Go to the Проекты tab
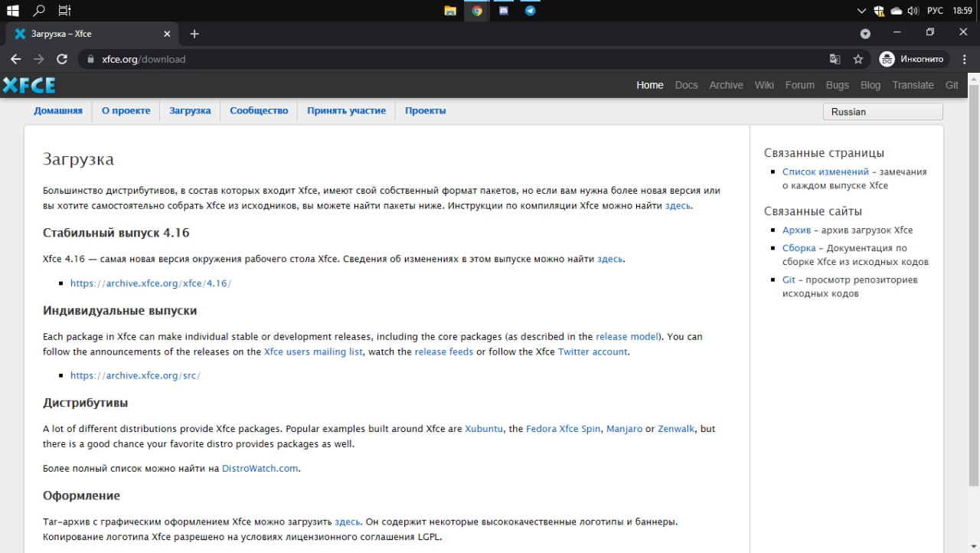Screen dimensions: 980x553 [426, 110]
